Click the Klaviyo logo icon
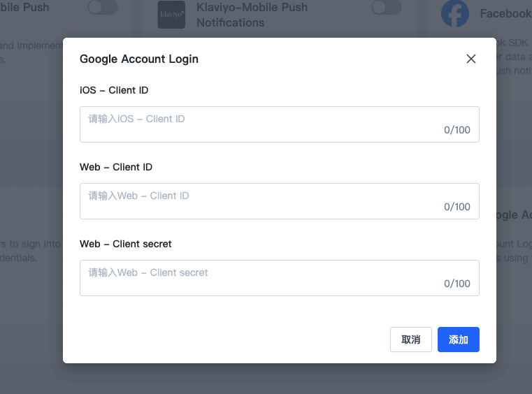Screen dimensions: 532x394 (x=171, y=14)
